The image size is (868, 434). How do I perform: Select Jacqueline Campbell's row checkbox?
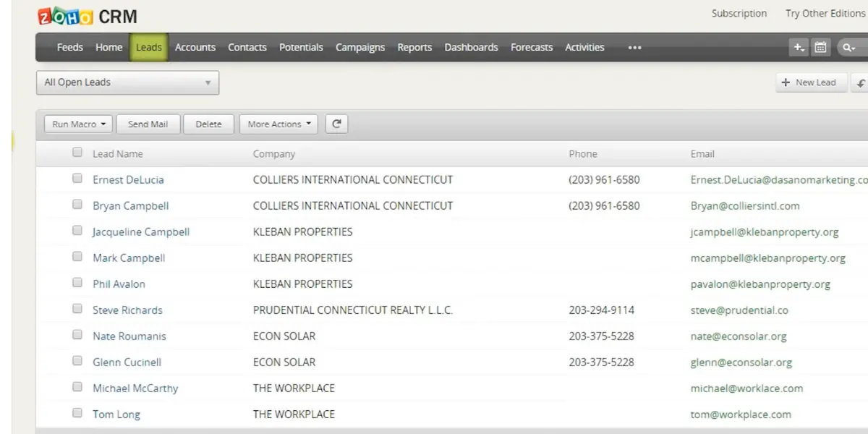tap(77, 231)
